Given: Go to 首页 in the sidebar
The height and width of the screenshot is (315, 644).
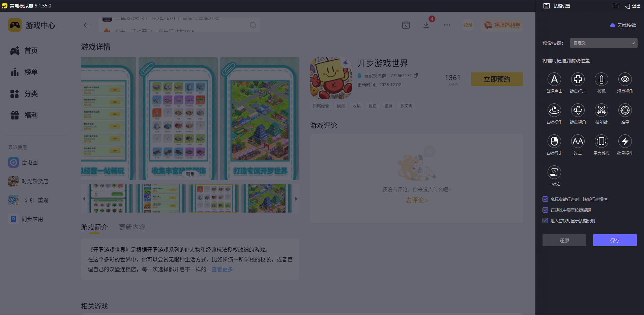Looking at the screenshot, I should (x=24, y=51).
